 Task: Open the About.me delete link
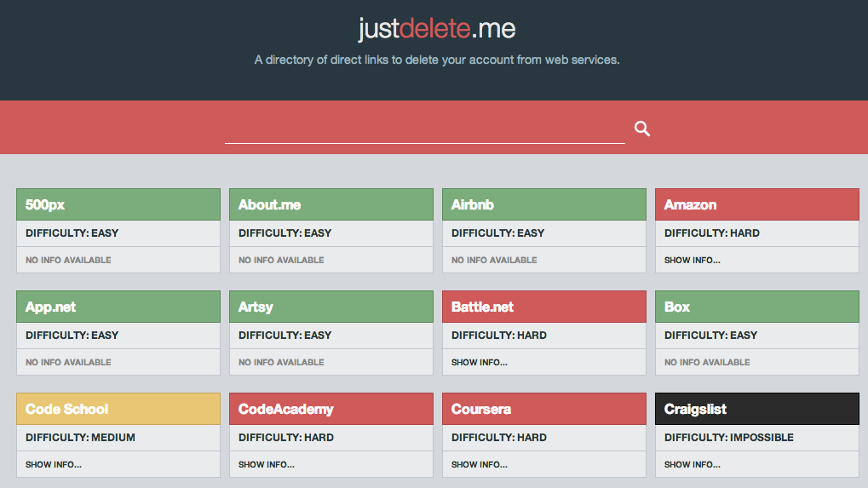(x=269, y=204)
